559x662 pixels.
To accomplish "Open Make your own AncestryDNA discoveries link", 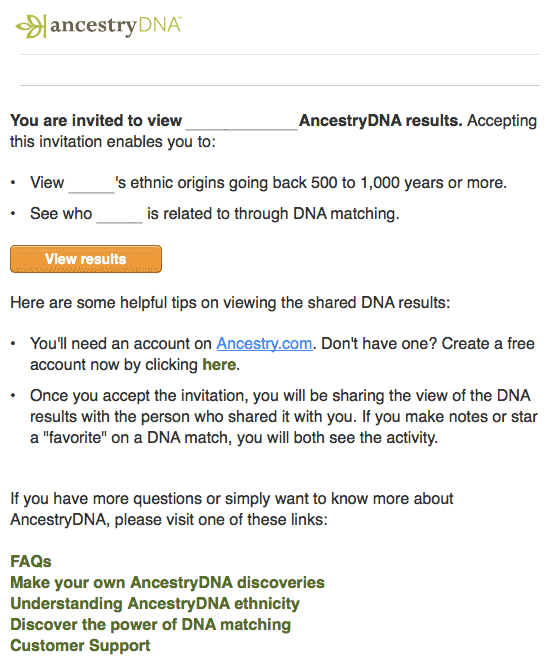I will pyautogui.click(x=167, y=583).
